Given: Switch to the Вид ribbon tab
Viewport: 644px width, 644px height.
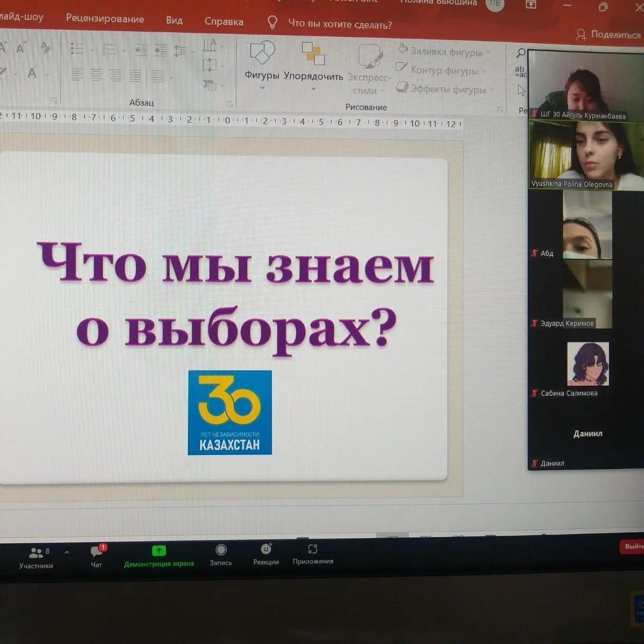Looking at the screenshot, I should coord(174,20).
